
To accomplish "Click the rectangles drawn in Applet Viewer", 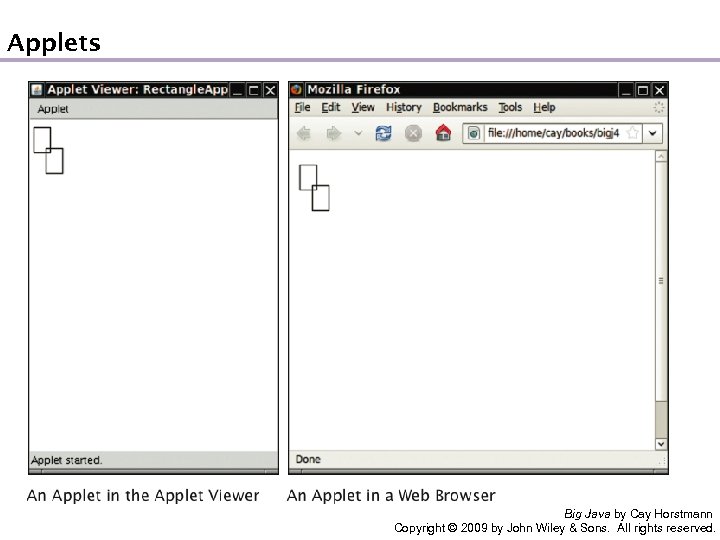I will 48,151.
